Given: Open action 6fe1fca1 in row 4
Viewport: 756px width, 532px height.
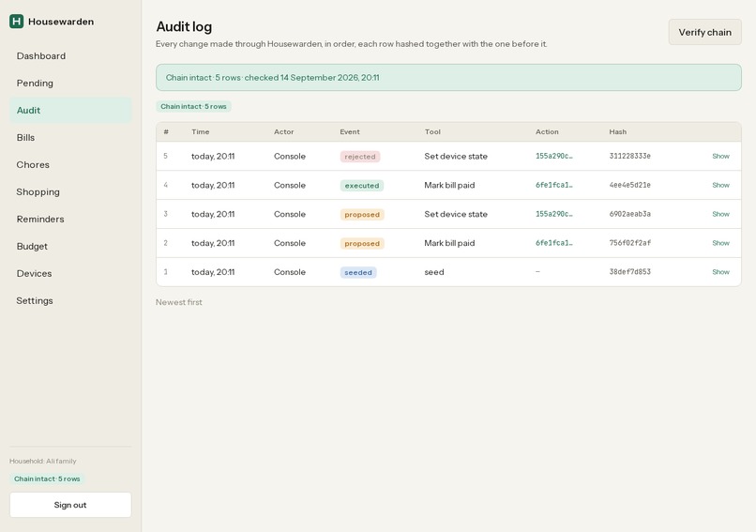Looking at the screenshot, I should (554, 185).
